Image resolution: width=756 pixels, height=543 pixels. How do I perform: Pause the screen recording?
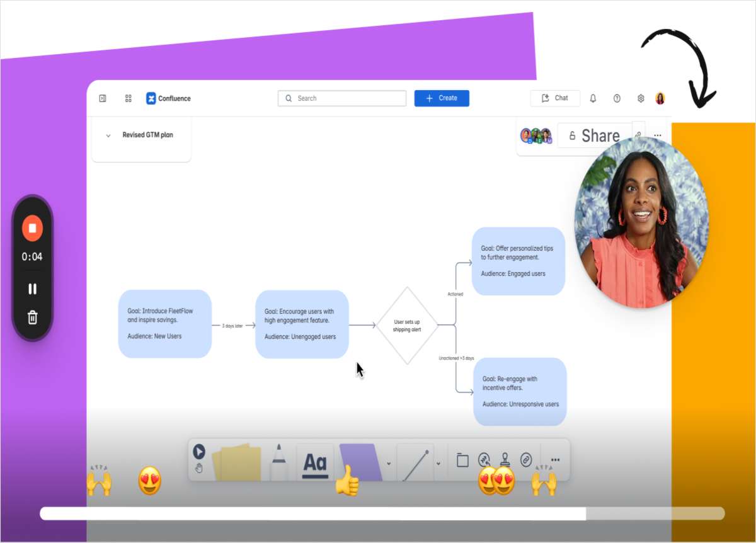pyautogui.click(x=32, y=289)
